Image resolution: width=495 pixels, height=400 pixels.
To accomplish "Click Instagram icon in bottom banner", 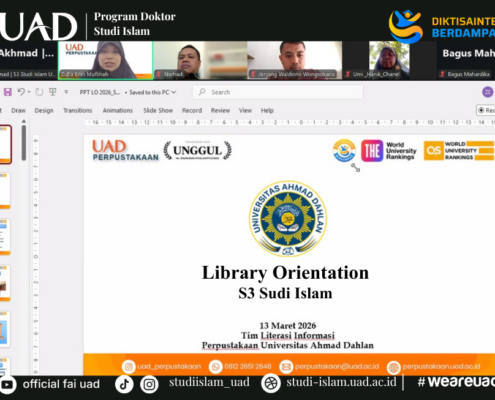I will coord(149,384).
